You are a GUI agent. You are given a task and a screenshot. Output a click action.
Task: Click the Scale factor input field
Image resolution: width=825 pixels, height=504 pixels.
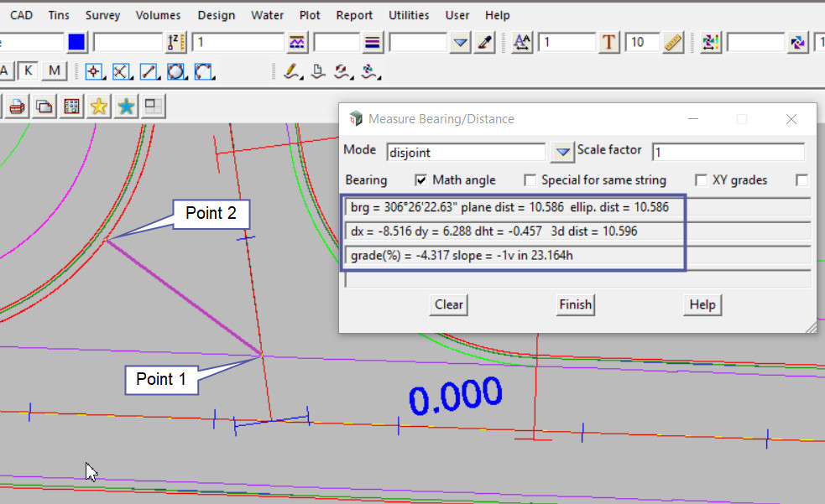(728, 152)
